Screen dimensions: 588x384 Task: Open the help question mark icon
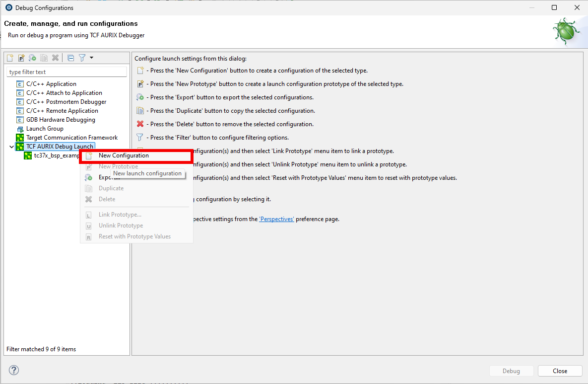tap(13, 370)
